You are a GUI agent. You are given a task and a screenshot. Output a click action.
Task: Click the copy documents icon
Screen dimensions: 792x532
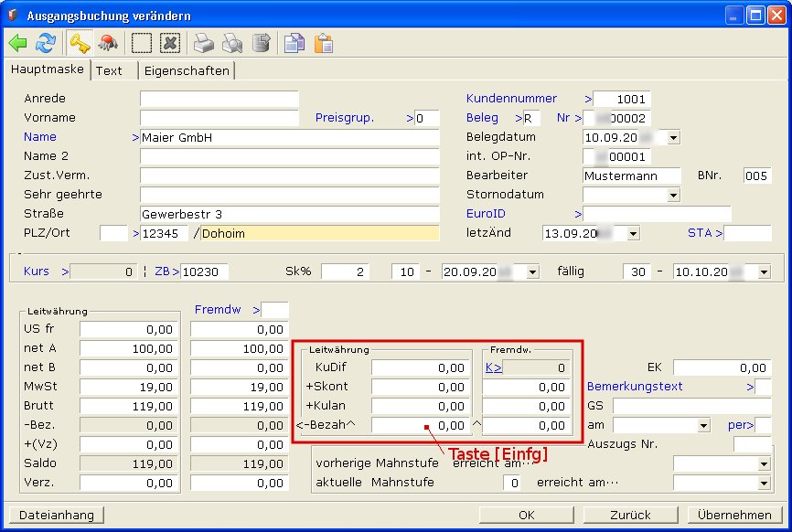point(294,43)
